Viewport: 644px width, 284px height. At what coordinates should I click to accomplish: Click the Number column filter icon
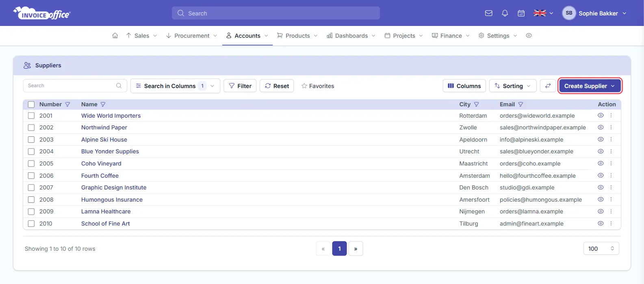coord(67,104)
